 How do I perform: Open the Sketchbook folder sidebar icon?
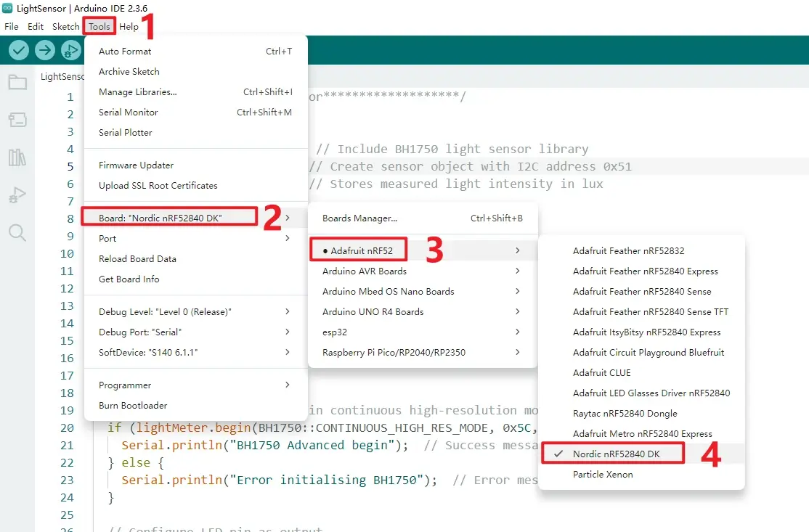pos(17,82)
